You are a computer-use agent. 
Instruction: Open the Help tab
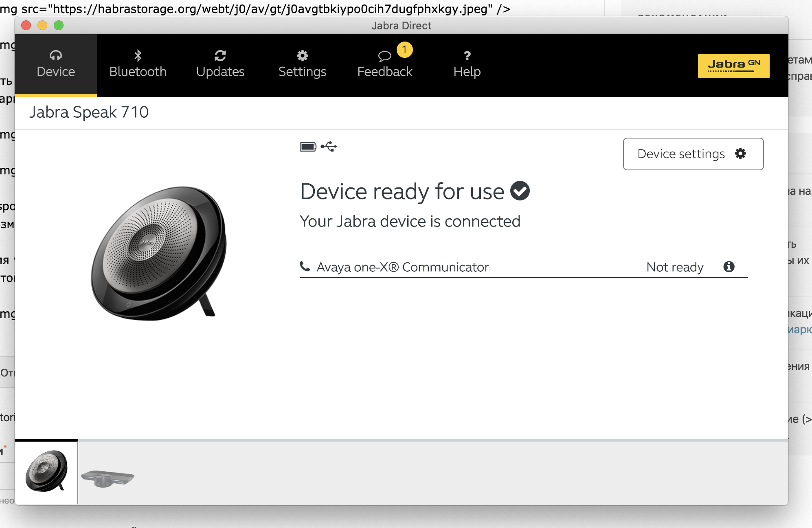point(467,65)
